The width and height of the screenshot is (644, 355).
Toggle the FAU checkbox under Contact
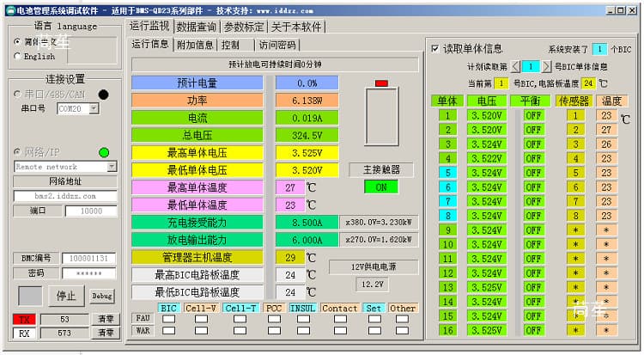click(340, 319)
